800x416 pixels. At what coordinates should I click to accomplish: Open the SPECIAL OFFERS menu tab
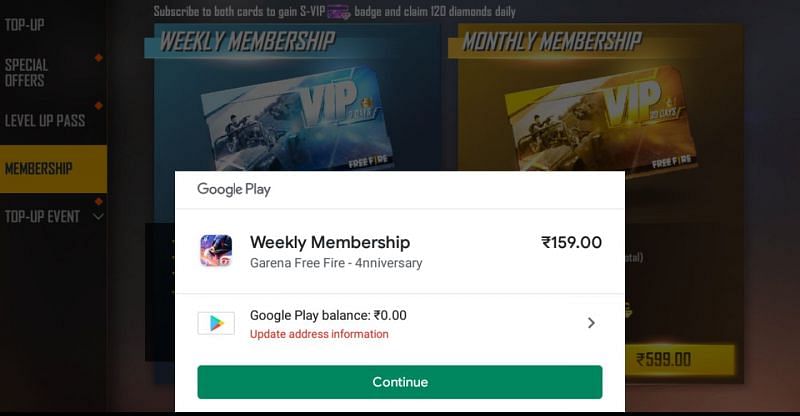[x=27, y=72]
